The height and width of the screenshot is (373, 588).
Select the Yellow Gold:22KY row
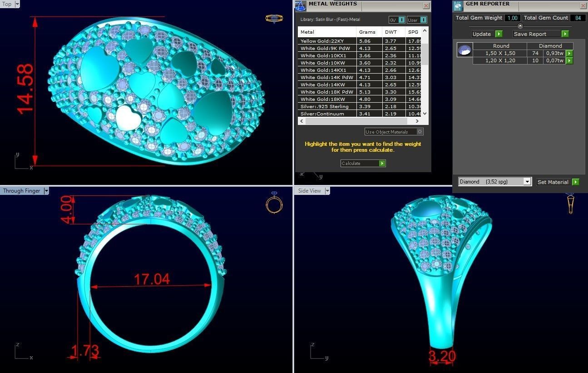tap(360, 41)
